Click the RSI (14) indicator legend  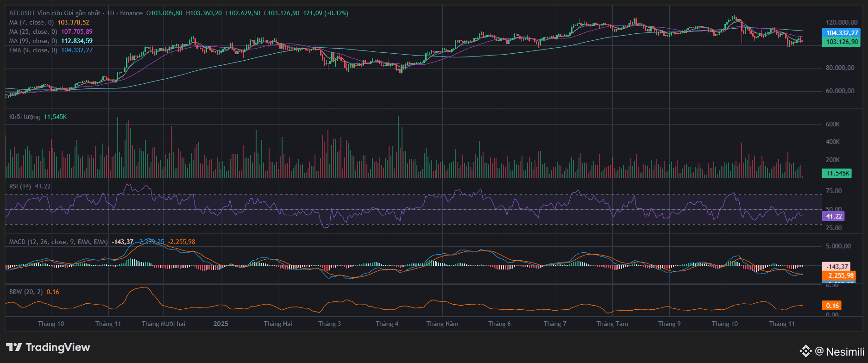pyautogui.click(x=20, y=186)
